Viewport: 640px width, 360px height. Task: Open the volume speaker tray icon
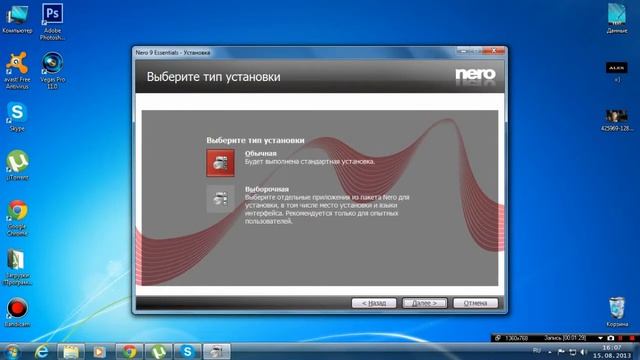coord(584,352)
